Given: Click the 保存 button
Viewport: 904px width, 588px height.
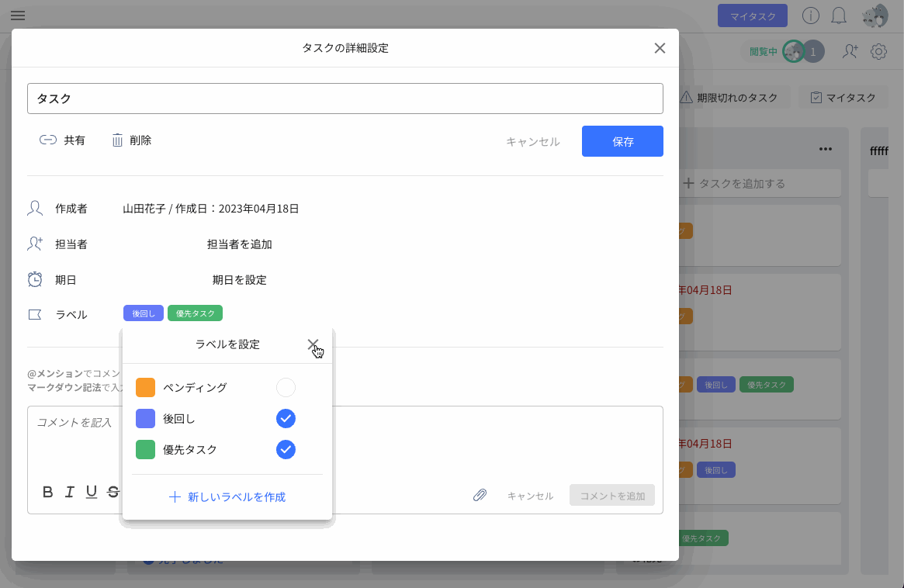Looking at the screenshot, I should point(622,141).
